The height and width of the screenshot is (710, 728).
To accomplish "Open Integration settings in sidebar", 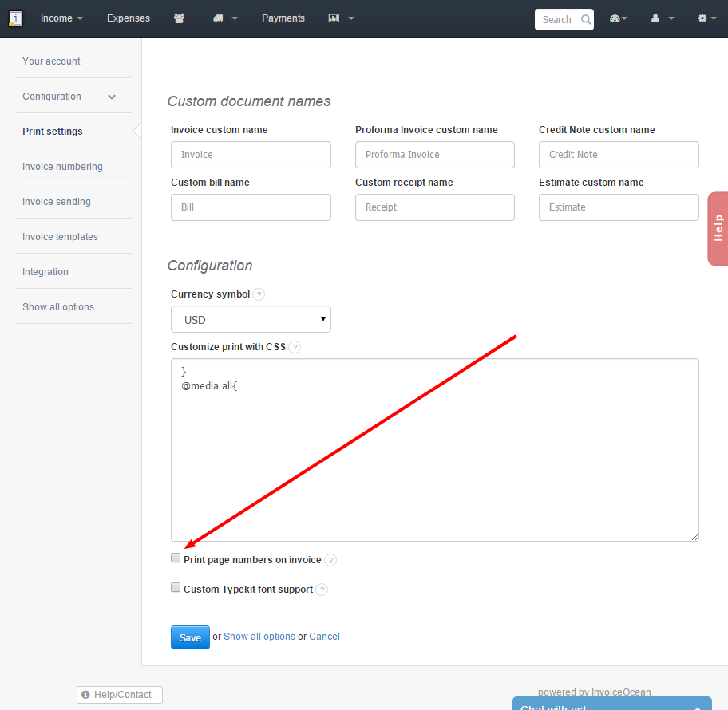I will coord(45,272).
